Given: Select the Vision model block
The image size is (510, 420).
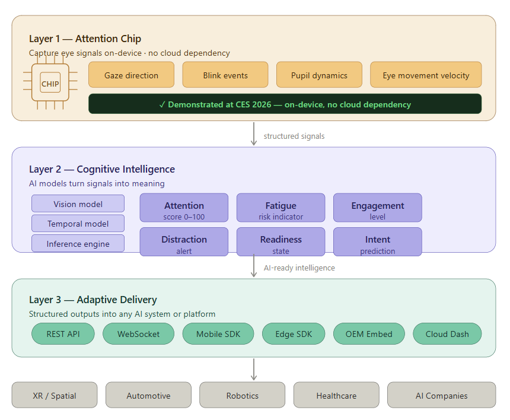Looking at the screenshot, I should [78, 204].
